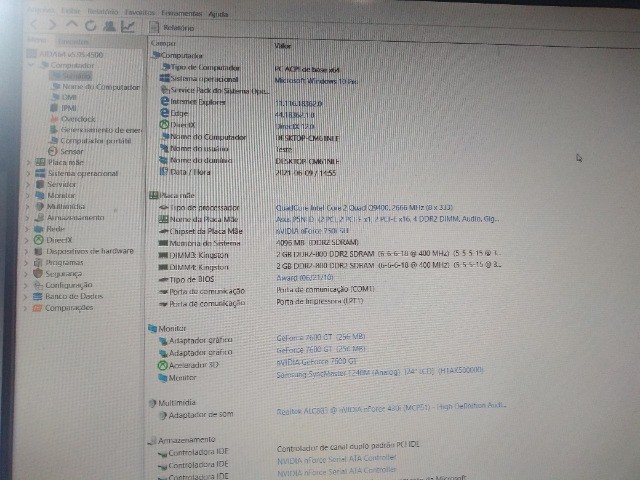Image resolution: width=640 pixels, height=480 pixels.
Task: Open the graph chart toolbar icon
Action: [128, 27]
